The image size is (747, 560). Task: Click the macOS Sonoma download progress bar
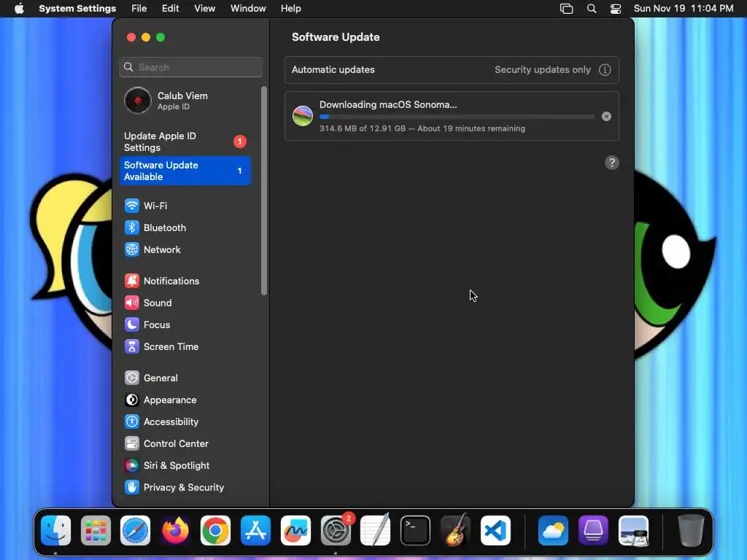point(457,117)
